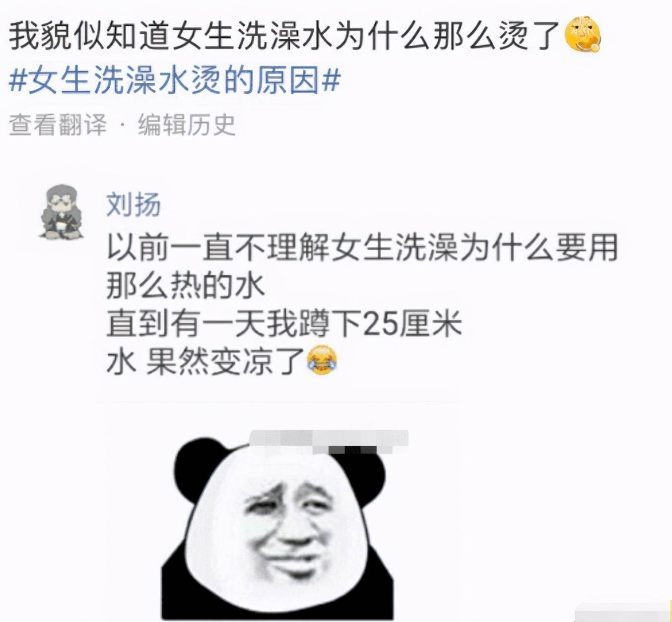
Task: Click the line 直到有一天我蹲下25厘米
Action: point(284,324)
